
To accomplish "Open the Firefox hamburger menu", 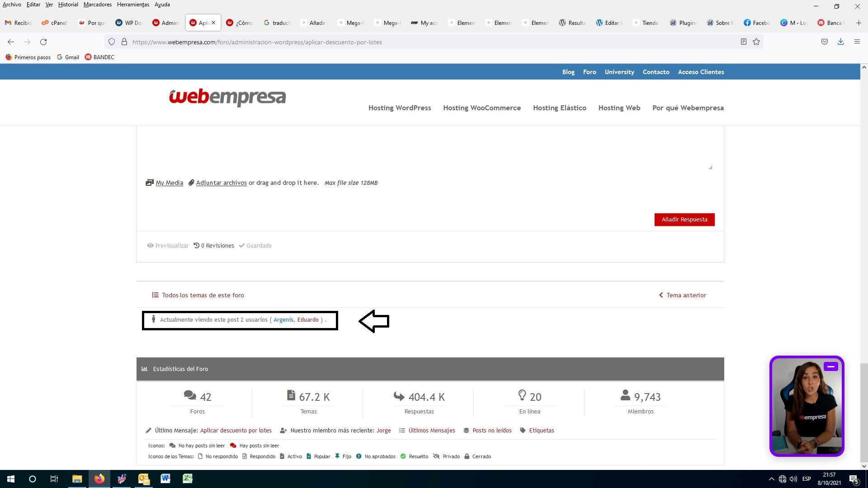I will click(857, 42).
